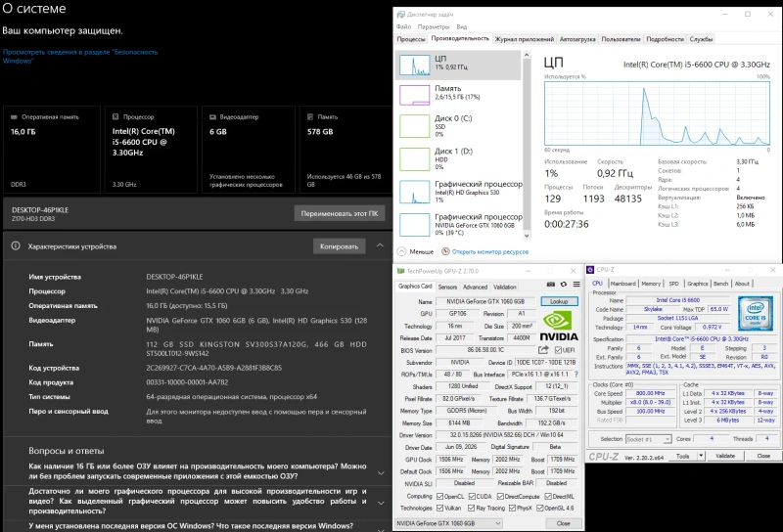The height and width of the screenshot is (532, 783).
Task: Toggle the DirectCompute checkbox
Action: pyautogui.click(x=500, y=496)
